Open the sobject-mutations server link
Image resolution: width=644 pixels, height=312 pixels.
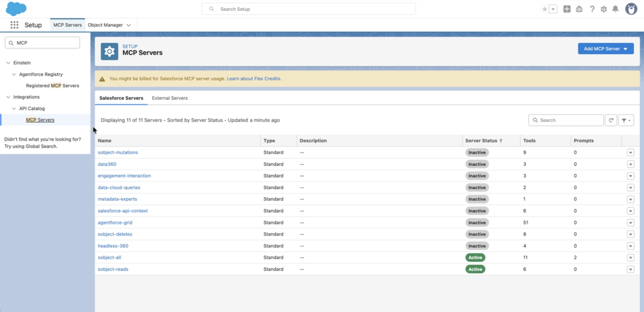(118, 152)
